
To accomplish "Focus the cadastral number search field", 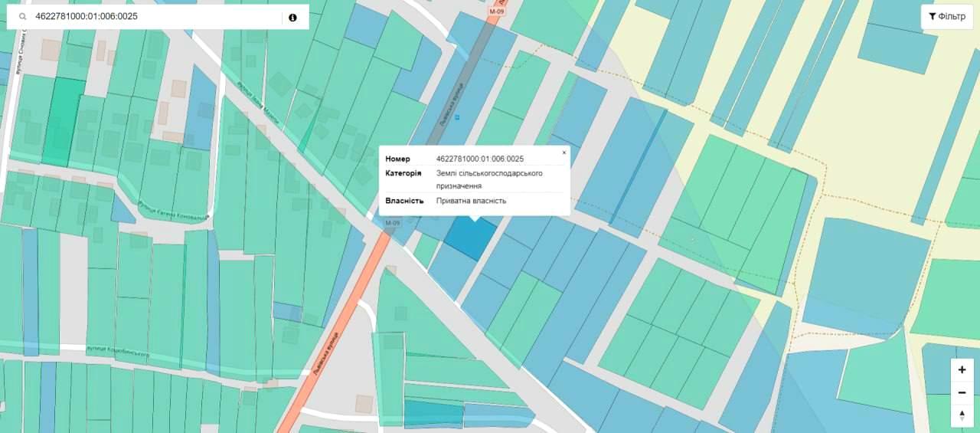I will pyautogui.click(x=153, y=16).
